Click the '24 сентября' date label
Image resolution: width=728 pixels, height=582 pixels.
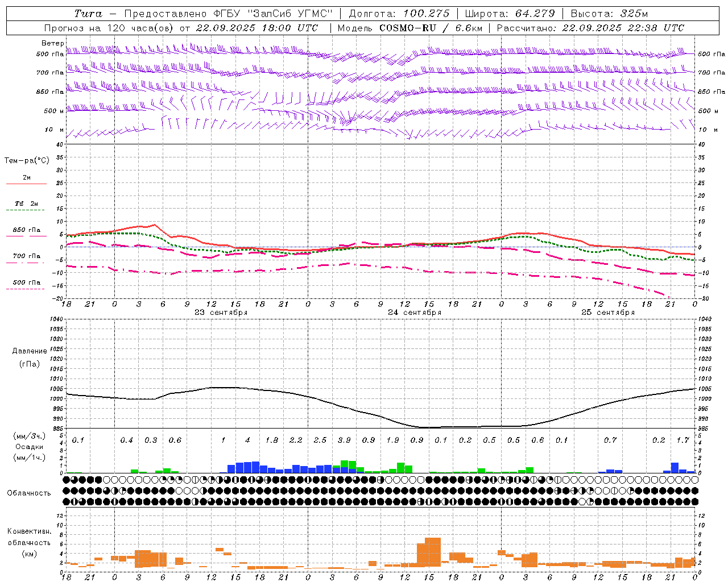[415, 313]
